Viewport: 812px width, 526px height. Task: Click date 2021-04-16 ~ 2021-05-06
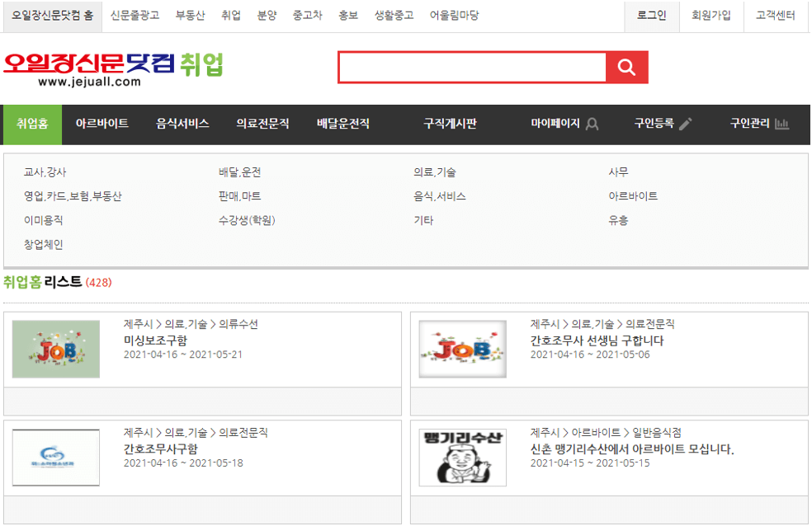point(590,355)
